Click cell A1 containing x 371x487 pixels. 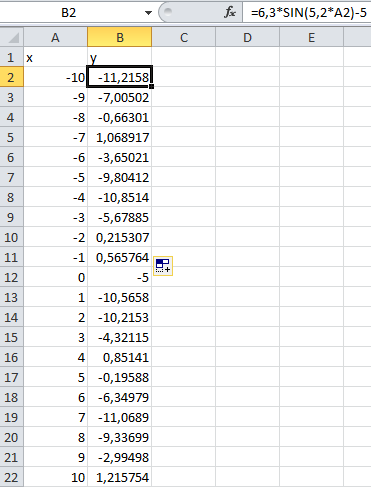(x=56, y=57)
